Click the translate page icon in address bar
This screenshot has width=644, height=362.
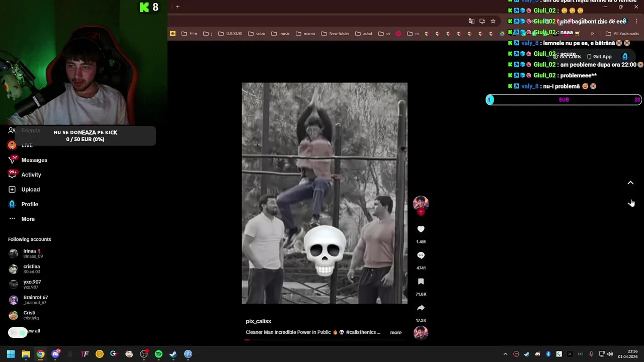coord(471,21)
